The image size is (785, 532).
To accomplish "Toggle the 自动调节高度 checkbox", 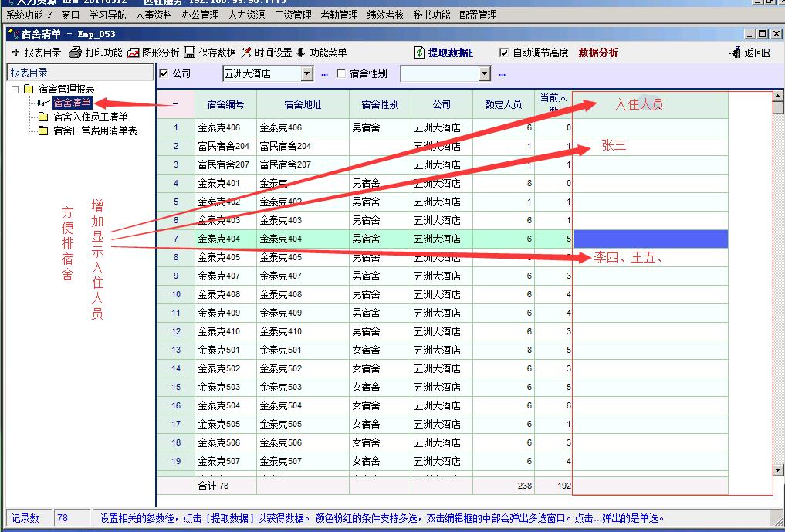I will [x=504, y=53].
